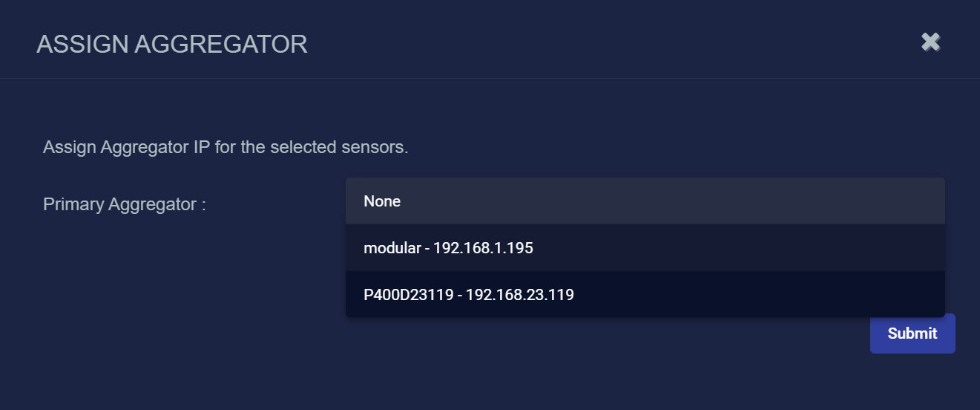
Task: Click the X icon in the dialog header
Action: [930, 42]
